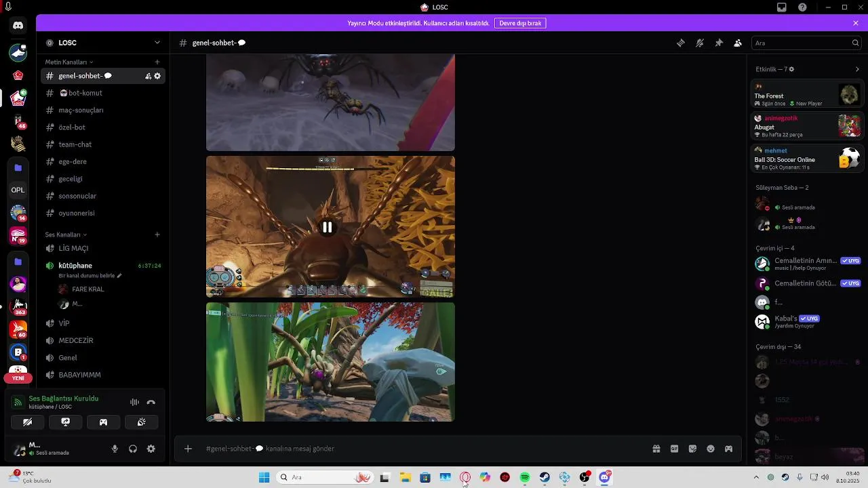This screenshot has height=488, width=868.
Task: Open Discord direct messages home
Action: (18, 26)
